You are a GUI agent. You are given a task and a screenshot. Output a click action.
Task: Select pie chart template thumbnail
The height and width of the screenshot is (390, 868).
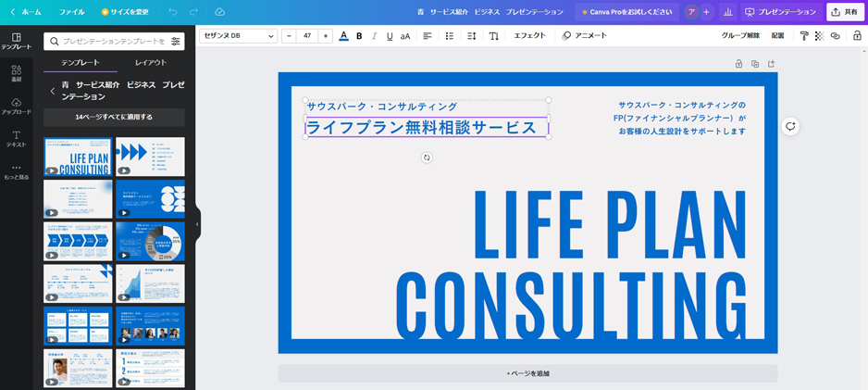coord(150,241)
